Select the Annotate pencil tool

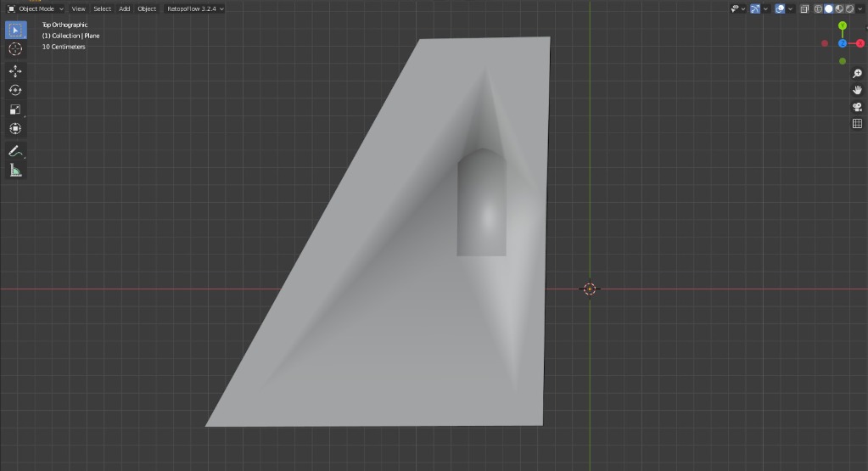(x=15, y=151)
